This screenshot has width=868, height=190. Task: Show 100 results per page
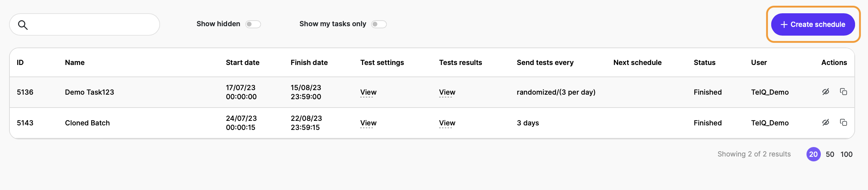pos(846,154)
